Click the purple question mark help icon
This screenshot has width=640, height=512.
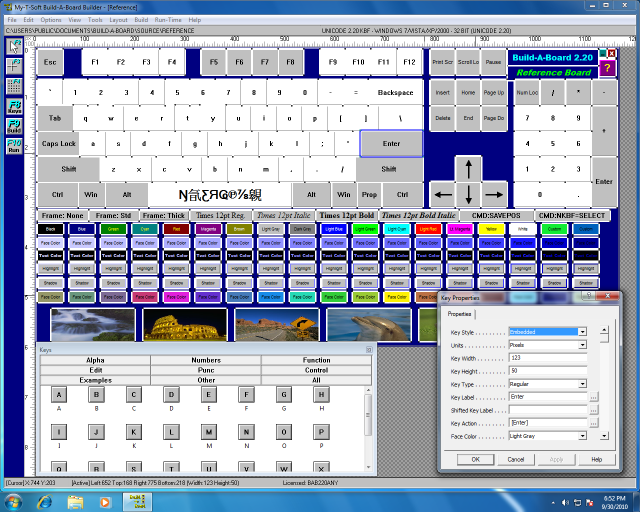pyautogui.click(x=607, y=67)
